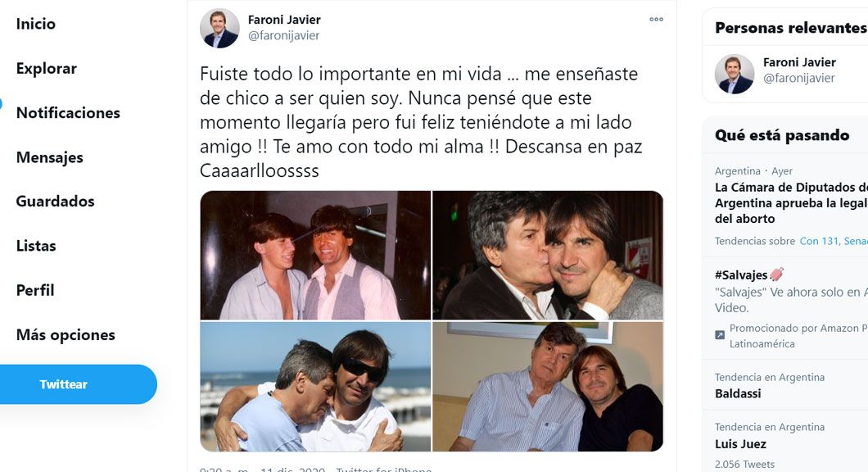Open Listas in the sidebar
Screen dimensions: 868x472
click(x=36, y=246)
